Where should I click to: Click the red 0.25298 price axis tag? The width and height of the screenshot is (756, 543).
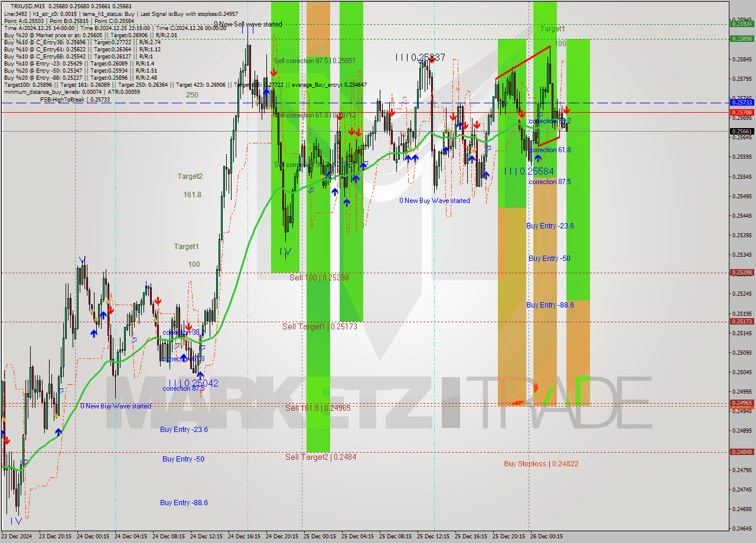point(742,273)
